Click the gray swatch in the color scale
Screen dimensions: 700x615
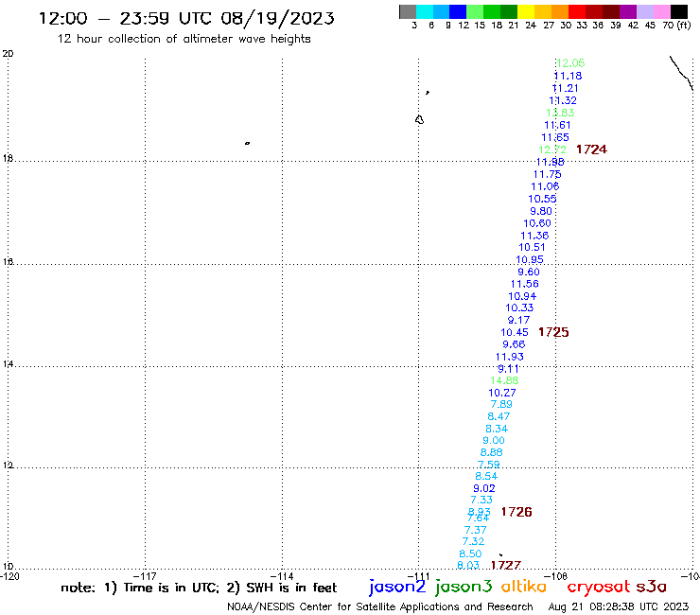408,11
